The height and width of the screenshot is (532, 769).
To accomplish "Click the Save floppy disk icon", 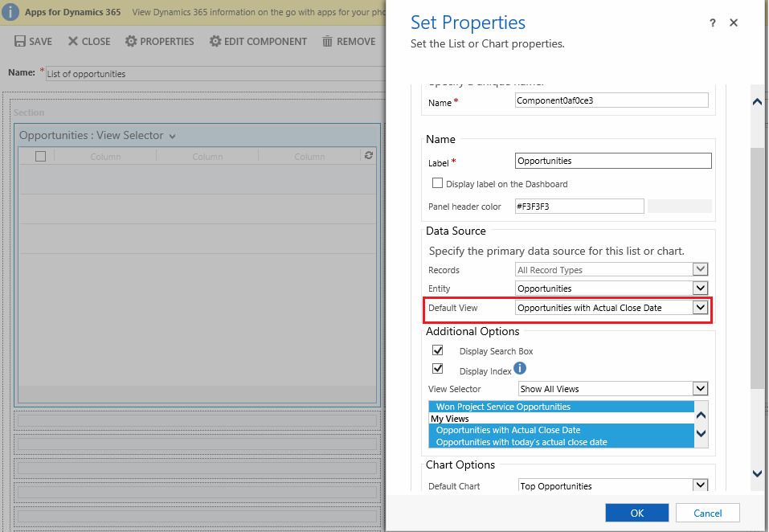I will tap(19, 41).
